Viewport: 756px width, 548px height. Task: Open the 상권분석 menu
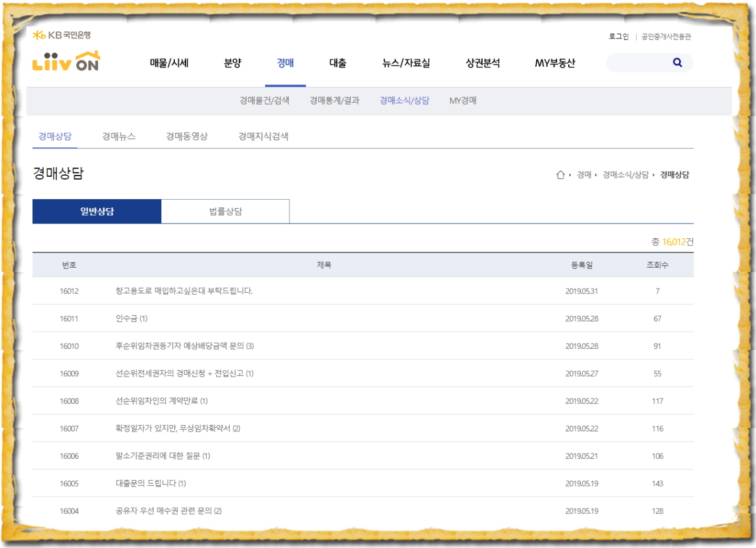[483, 63]
